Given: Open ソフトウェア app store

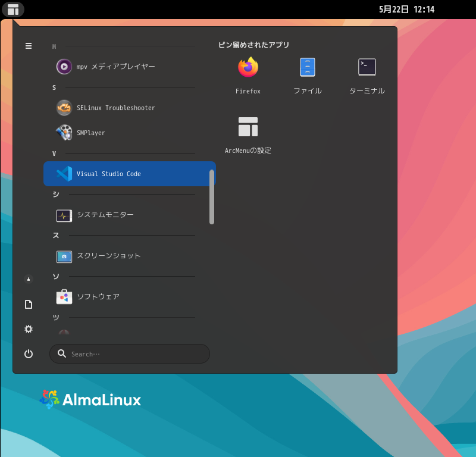Looking at the screenshot, I should pyautogui.click(x=130, y=297).
